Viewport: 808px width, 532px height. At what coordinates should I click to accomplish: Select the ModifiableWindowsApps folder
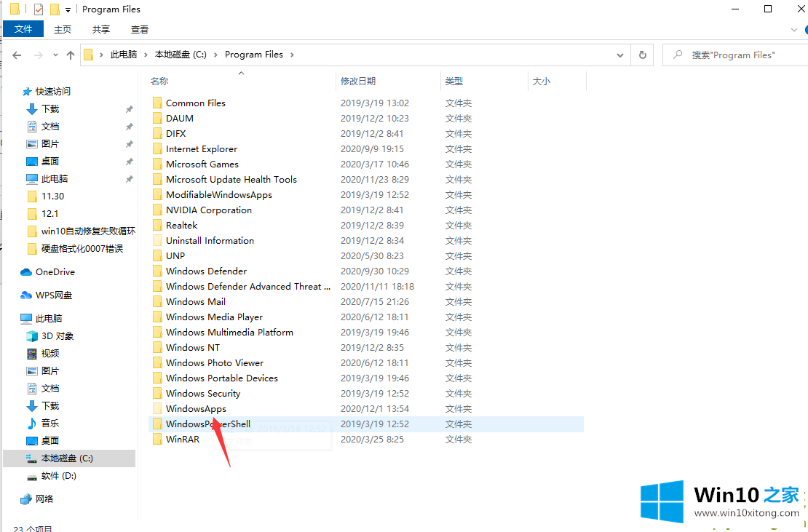pos(219,195)
